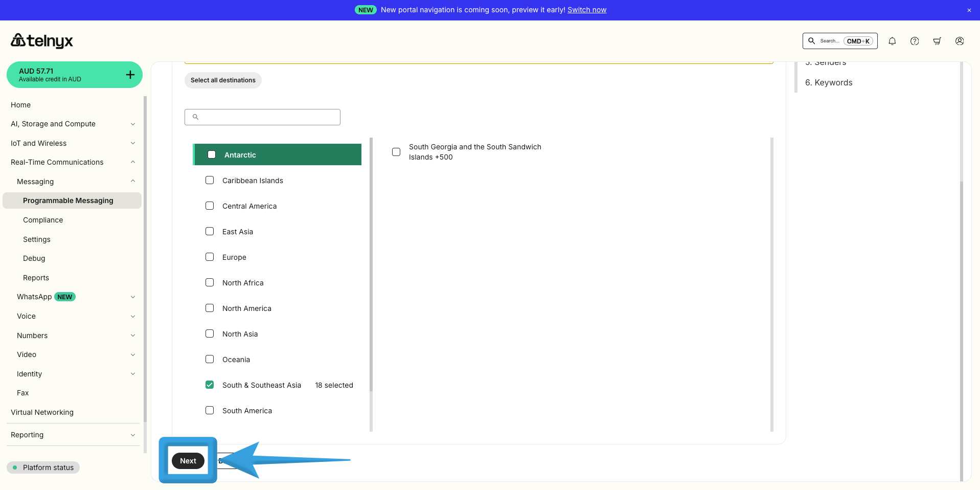980x490 pixels.
Task: Click the plus icon to add credit
Action: 130,75
